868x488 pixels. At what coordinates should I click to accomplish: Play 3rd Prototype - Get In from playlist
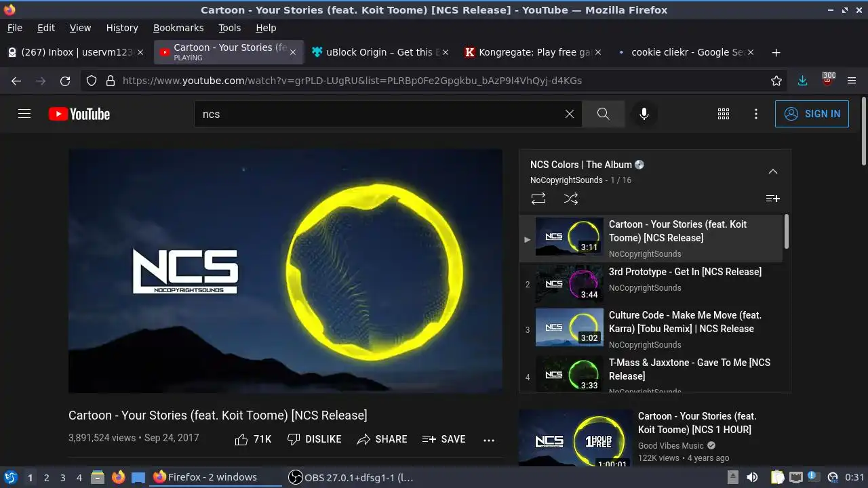(651, 283)
